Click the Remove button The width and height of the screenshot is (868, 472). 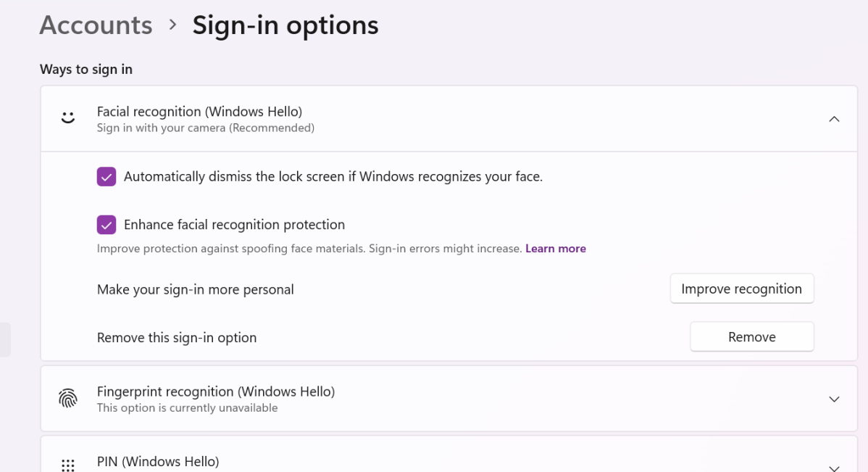751,337
